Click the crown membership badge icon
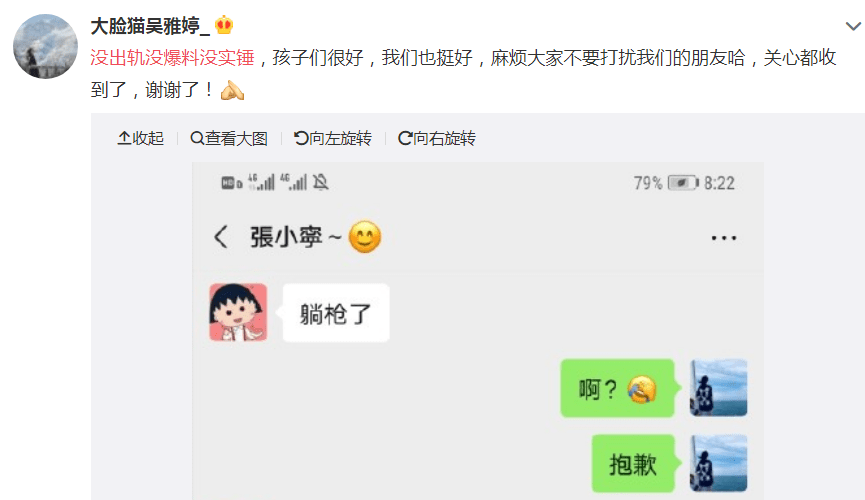Screen dimensions: 865x500 pyautogui.click(x=225, y=25)
